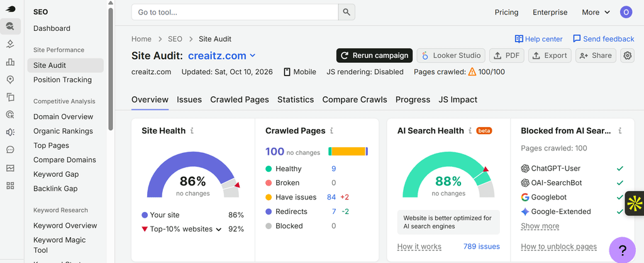This screenshot has height=263, width=644.
Task: Open the bar chart icon in left rail
Action: pyautogui.click(x=10, y=62)
